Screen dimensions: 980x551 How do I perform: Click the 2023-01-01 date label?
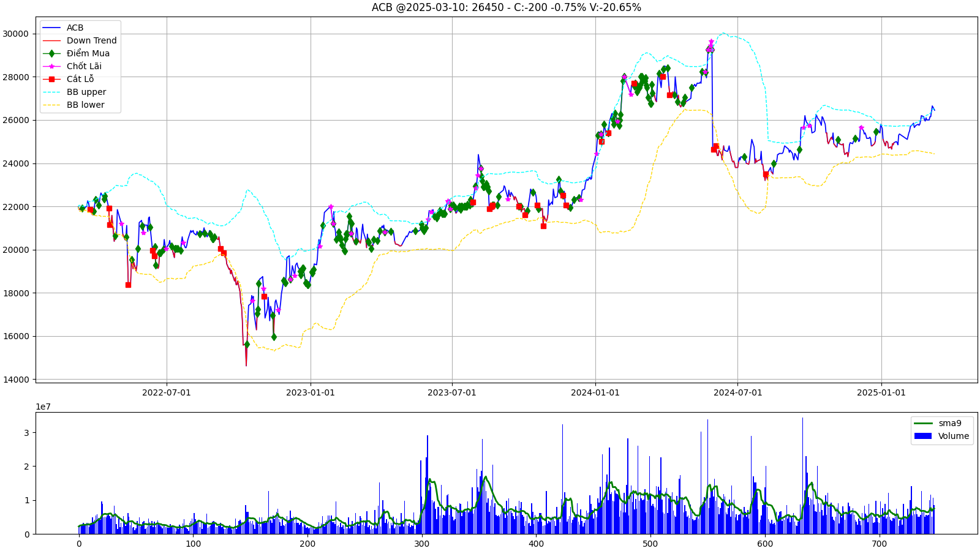311,392
